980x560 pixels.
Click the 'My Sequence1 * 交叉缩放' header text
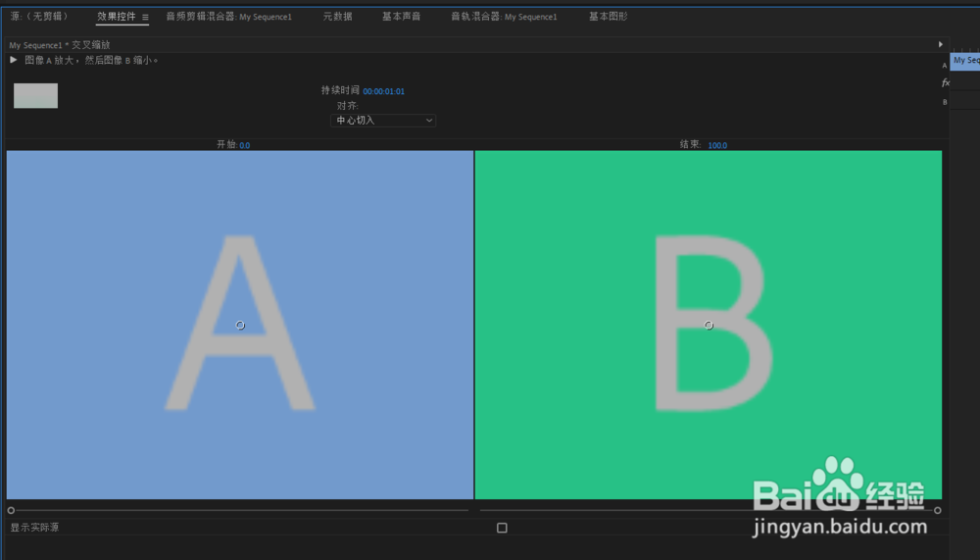pyautogui.click(x=60, y=45)
